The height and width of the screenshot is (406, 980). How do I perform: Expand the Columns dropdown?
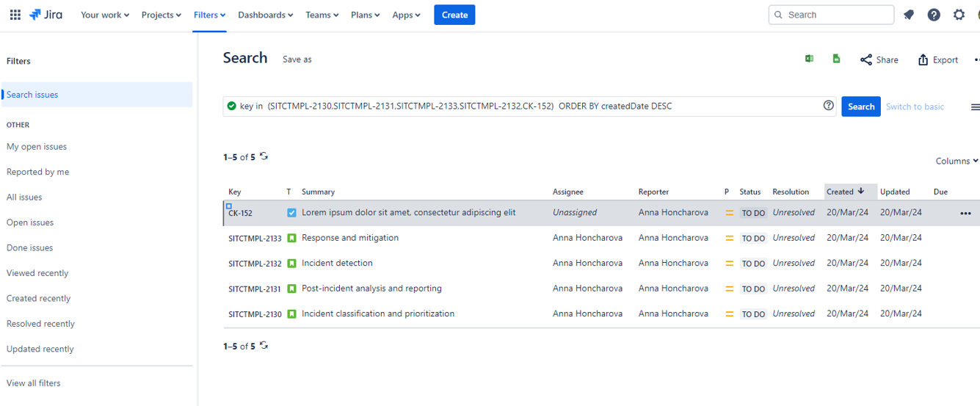click(957, 161)
